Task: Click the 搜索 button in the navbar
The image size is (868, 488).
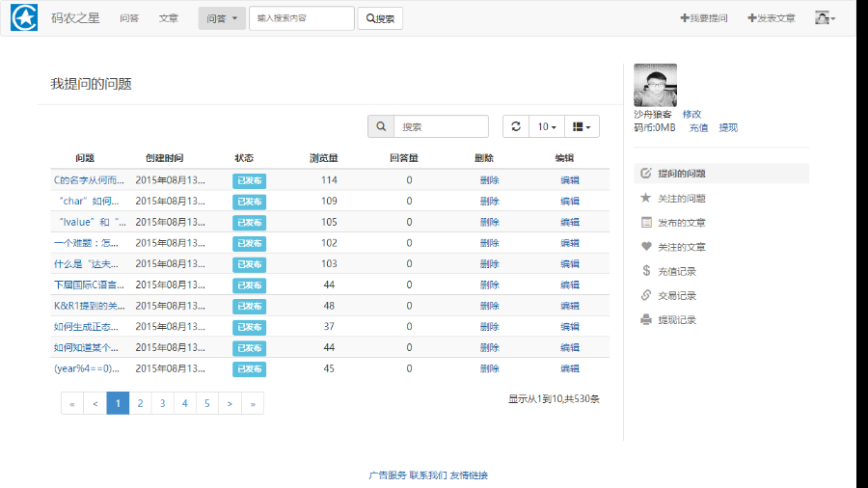Action: click(x=380, y=18)
